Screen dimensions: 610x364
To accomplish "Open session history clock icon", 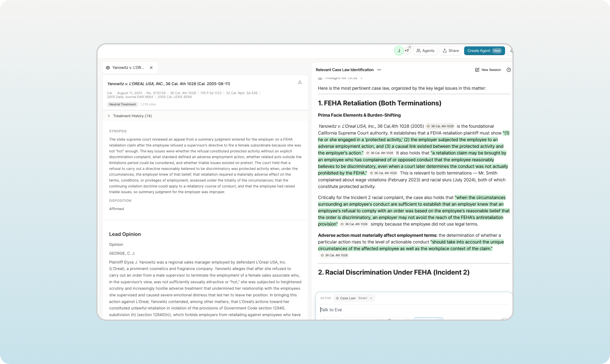I will click(508, 70).
